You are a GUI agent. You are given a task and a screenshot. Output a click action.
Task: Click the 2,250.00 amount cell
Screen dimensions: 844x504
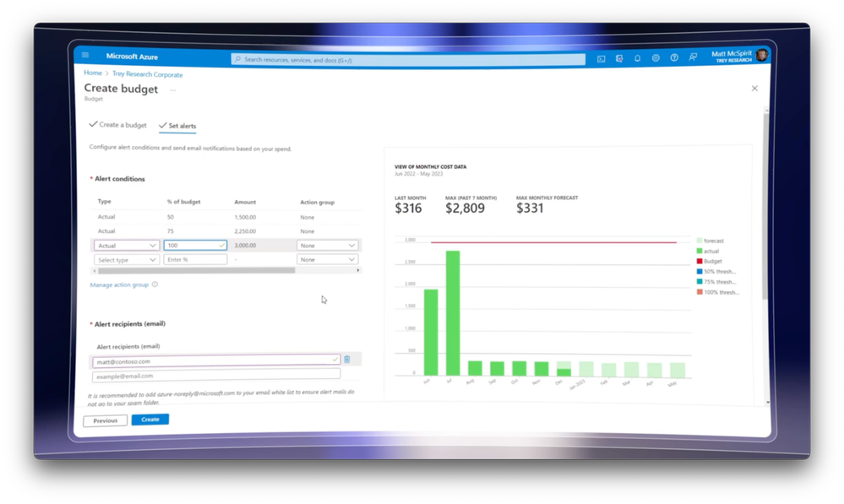tap(245, 231)
